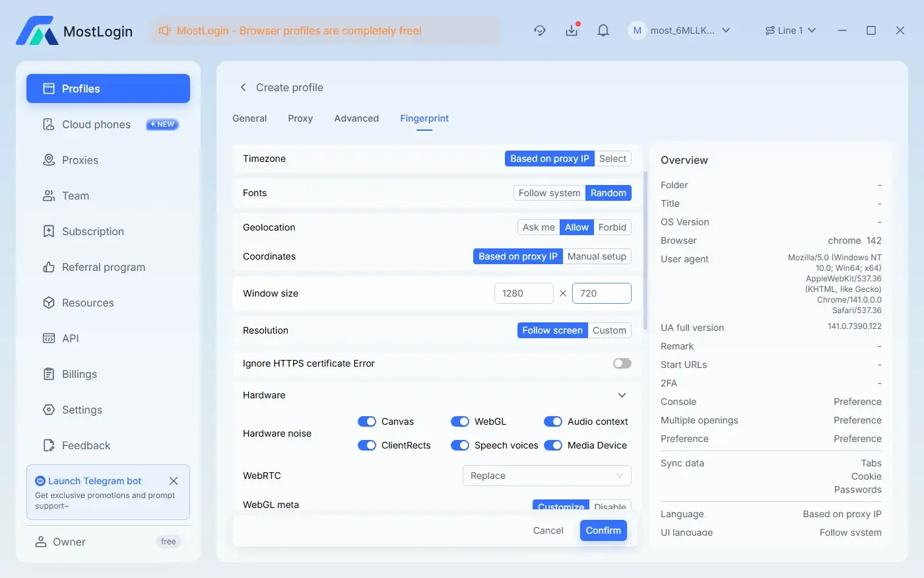924x578 pixels.
Task: Open the Cloud phones section
Action: point(96,124)
